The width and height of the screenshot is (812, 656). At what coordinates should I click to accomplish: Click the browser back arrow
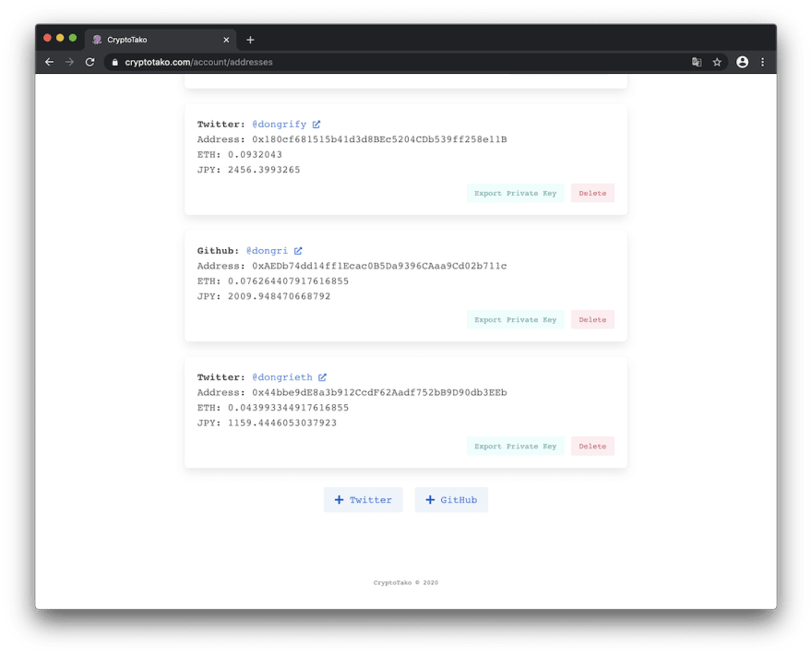49,62
